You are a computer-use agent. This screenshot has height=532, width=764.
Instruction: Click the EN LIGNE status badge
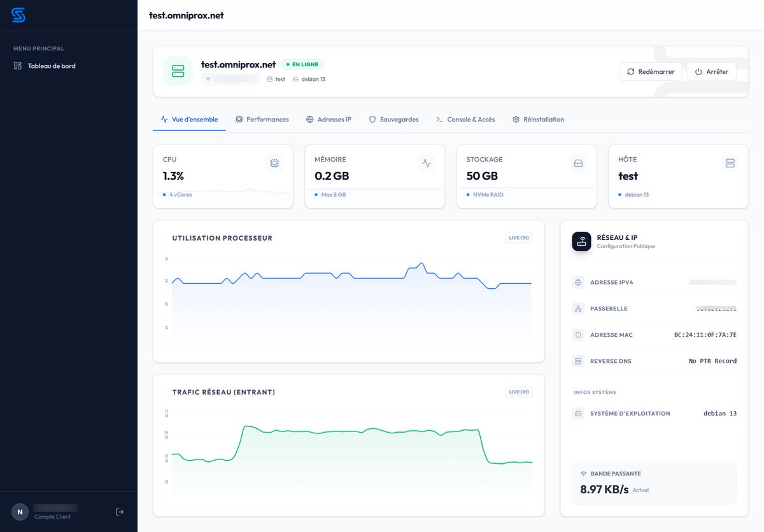pos(303,64)
